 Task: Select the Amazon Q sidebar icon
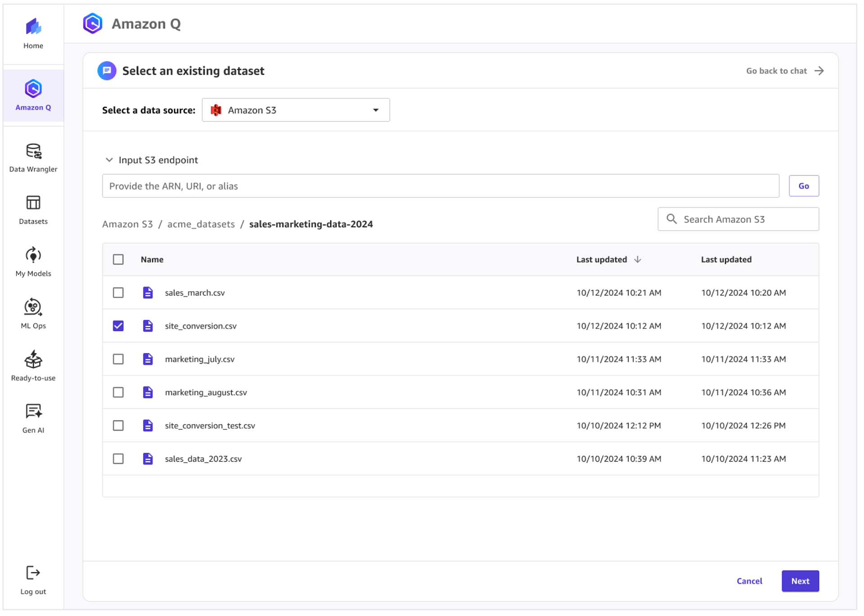coord(33,89)
